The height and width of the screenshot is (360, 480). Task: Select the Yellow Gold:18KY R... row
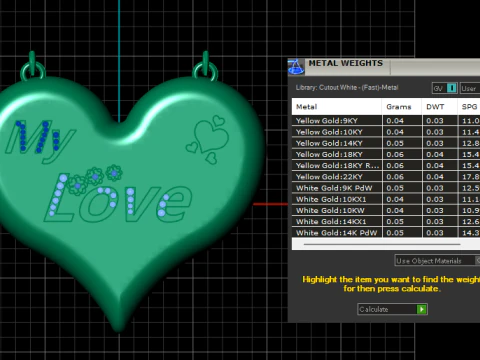click(386, 166)
